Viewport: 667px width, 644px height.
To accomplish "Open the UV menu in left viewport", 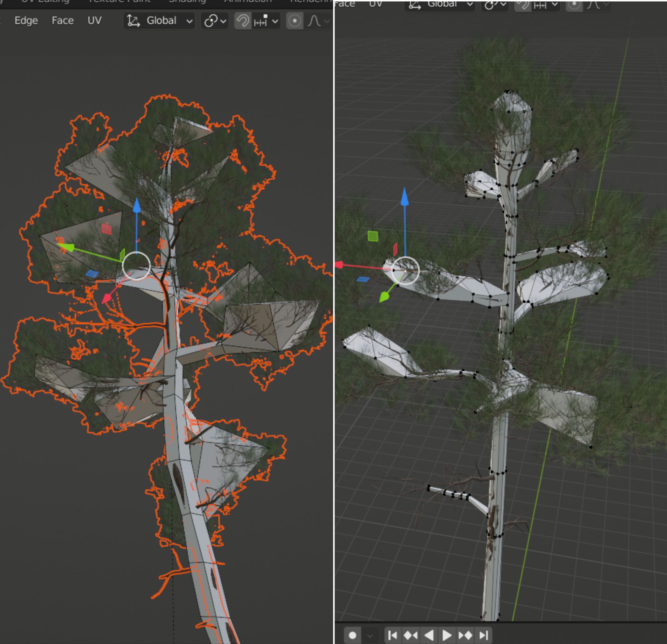I will [94, 21].
